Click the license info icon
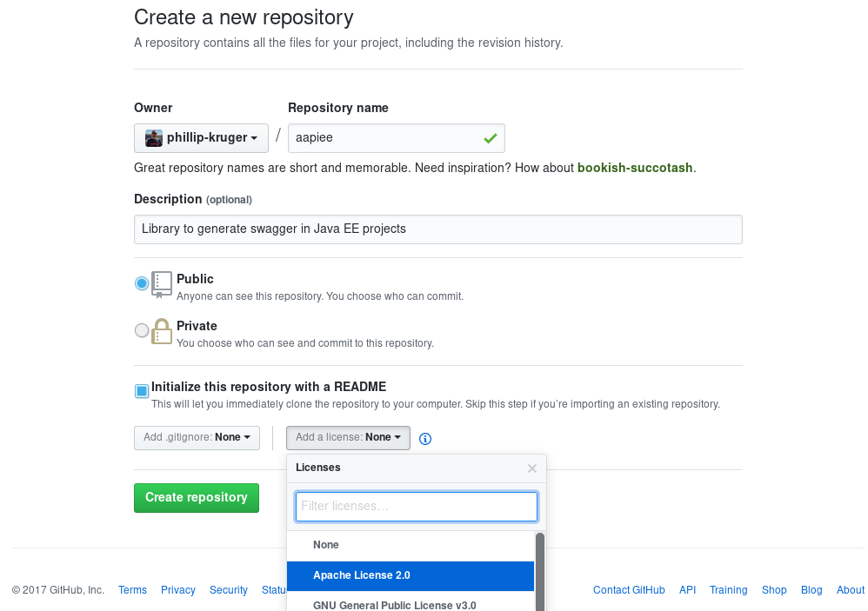 point(425,439)
